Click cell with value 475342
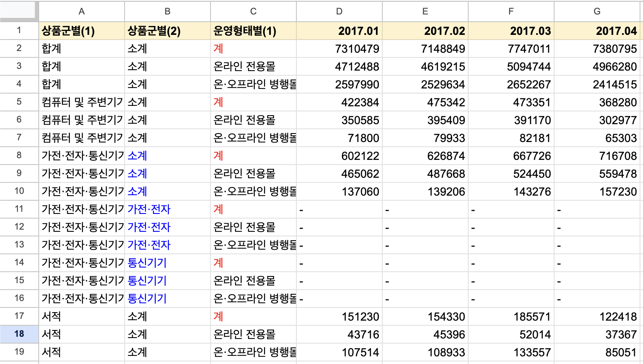The image size is (643, 364). (425, 102)
